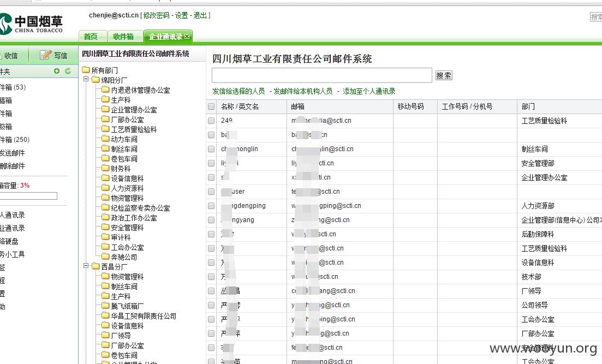602x364 pixels.
Task: Select 生产科 under 绵阳分厂
Action: click(121, 100)
